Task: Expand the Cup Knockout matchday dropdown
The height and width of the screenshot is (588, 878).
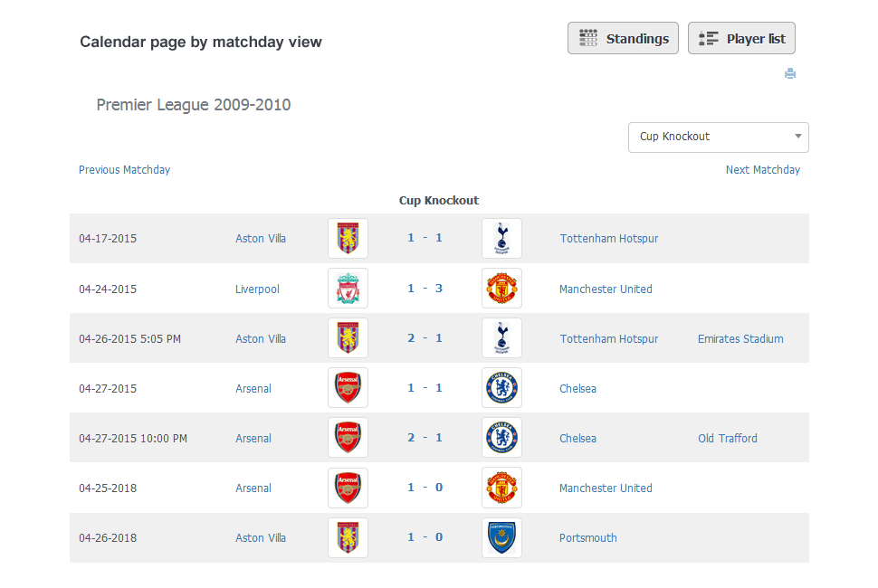Action: (719, 138)
